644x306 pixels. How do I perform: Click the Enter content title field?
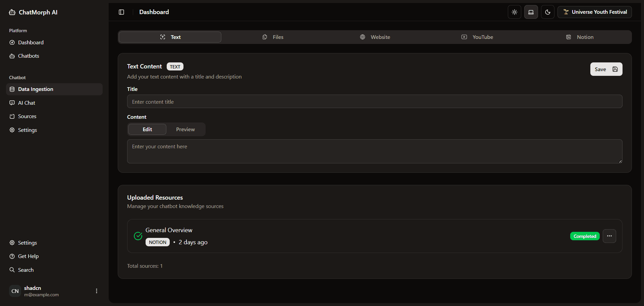[374, 102]
